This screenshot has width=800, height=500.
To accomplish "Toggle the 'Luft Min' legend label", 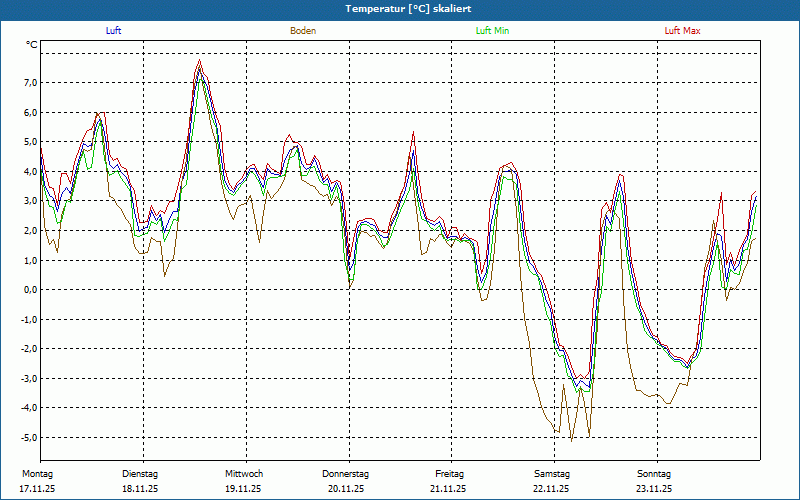I will pyautogui.click(x=493, y=31).
